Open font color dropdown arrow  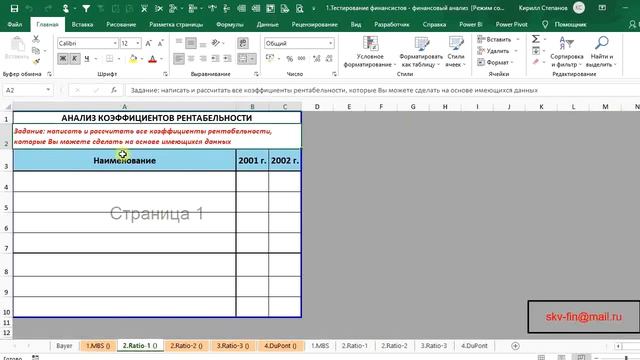click(162, 59)
